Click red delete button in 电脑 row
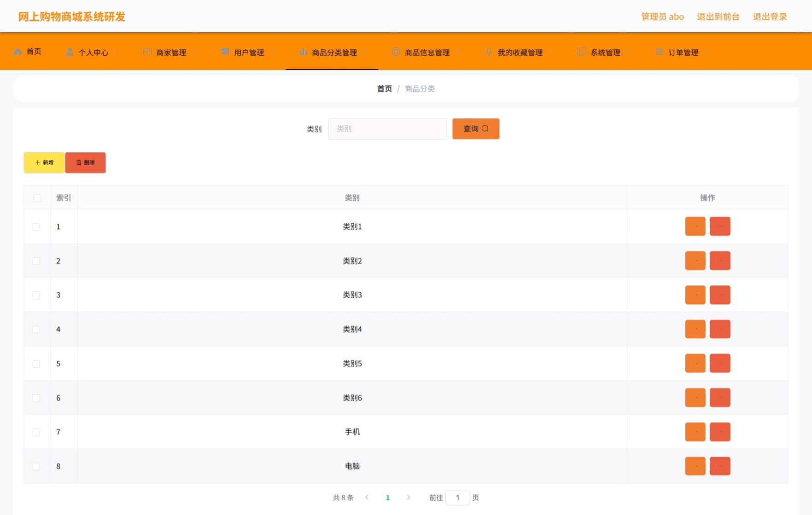Screen dimensions: 812x515 click(720, 466)
